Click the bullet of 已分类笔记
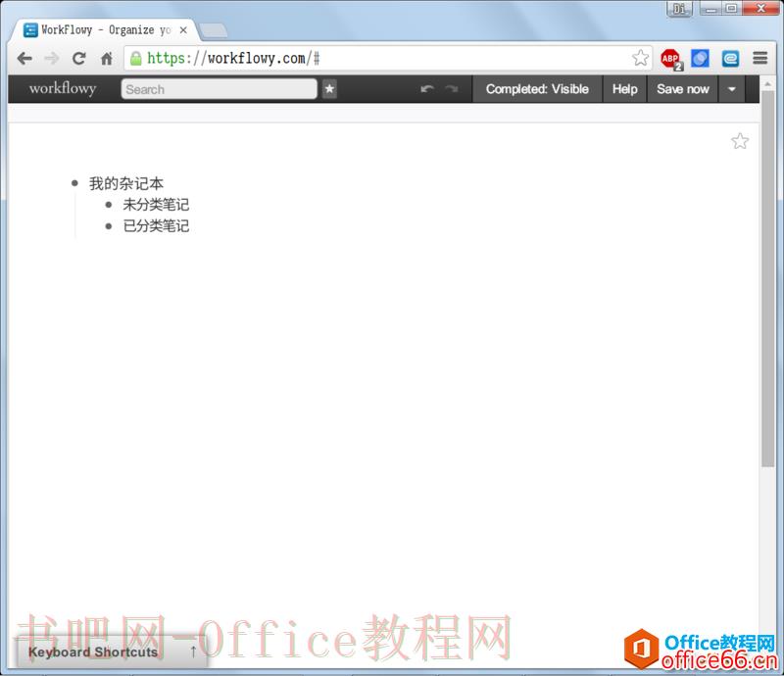784x676 pixels. [x=109, y=226]
